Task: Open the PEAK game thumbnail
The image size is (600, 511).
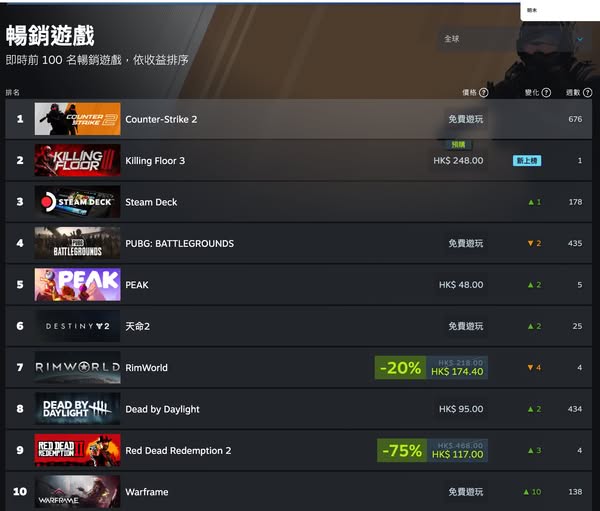Action: pyautogui.click(x=77, y=284)
